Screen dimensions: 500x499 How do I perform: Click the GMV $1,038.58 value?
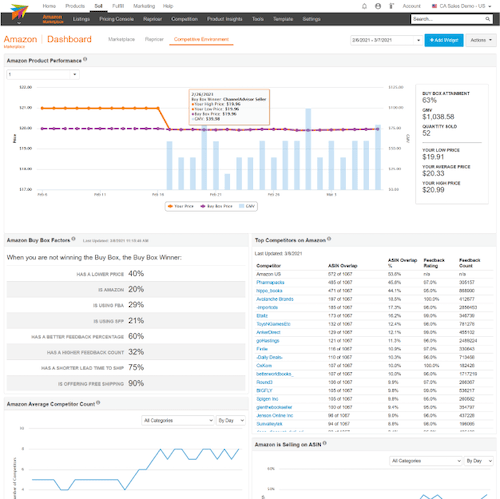(x=438, y=117)
